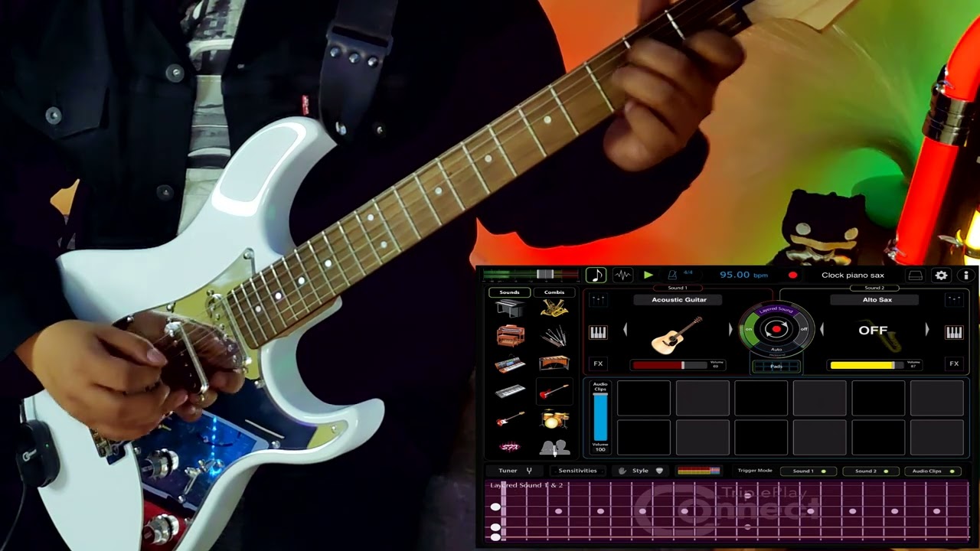Toggle Sound 2 trigger mode
This screenshot has height=551, width=980.
(x=870, y=471)
